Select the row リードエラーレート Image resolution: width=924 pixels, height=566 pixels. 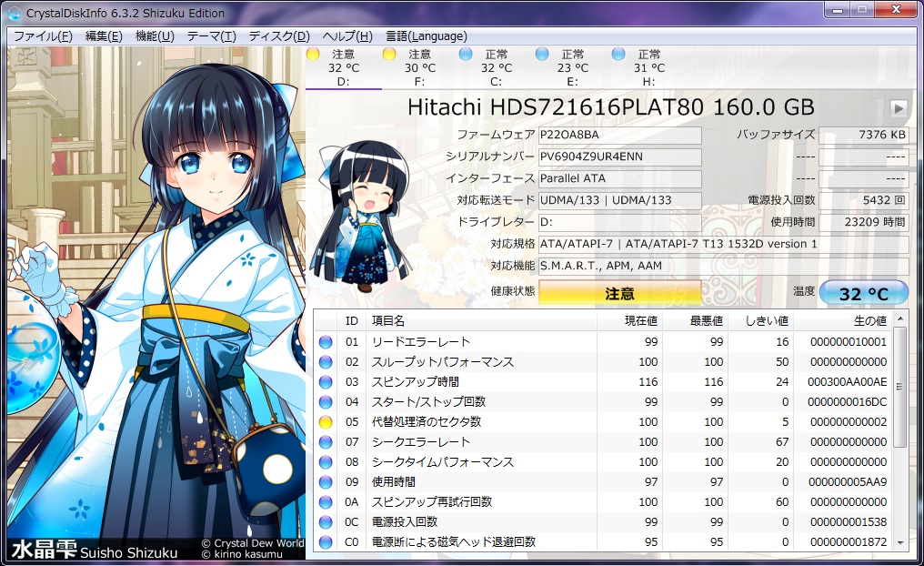604,342
